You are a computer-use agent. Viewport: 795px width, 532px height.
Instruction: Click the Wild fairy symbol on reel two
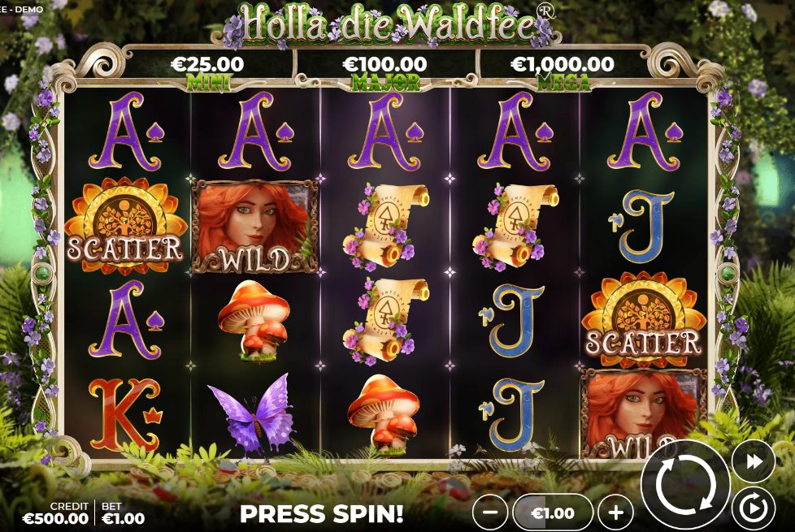255,227
